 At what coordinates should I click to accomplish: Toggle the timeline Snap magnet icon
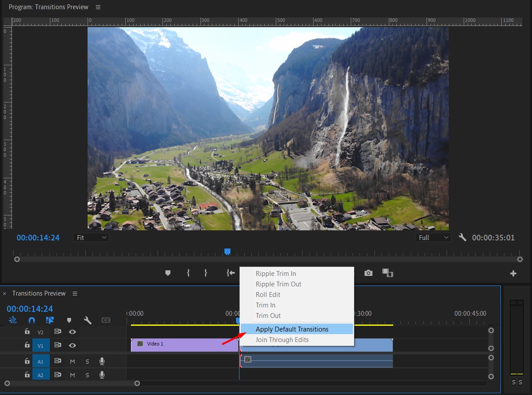tap(32, 320)
